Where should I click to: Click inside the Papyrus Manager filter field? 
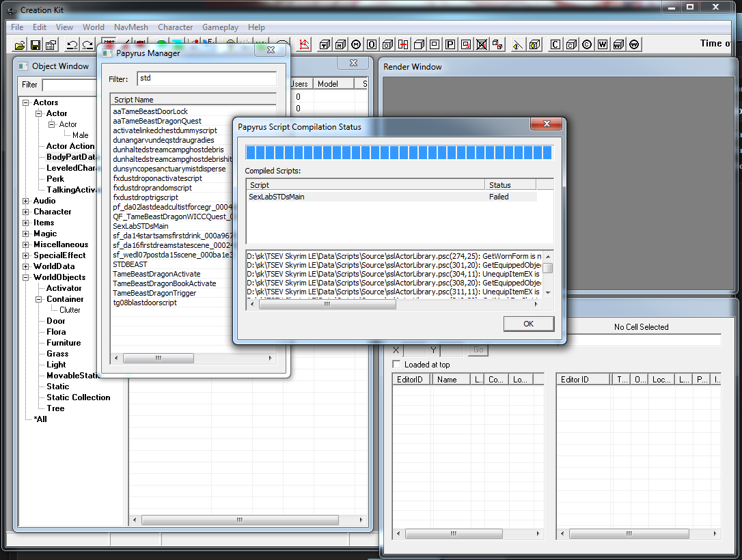pos(205,78)
